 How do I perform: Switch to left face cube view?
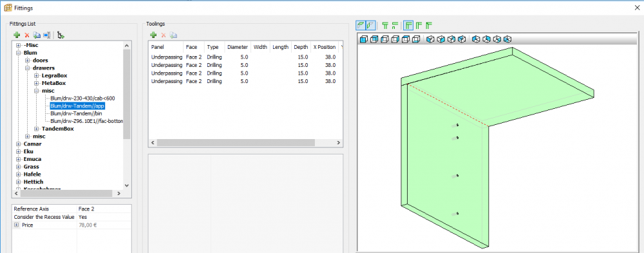[x=384, y=39]
